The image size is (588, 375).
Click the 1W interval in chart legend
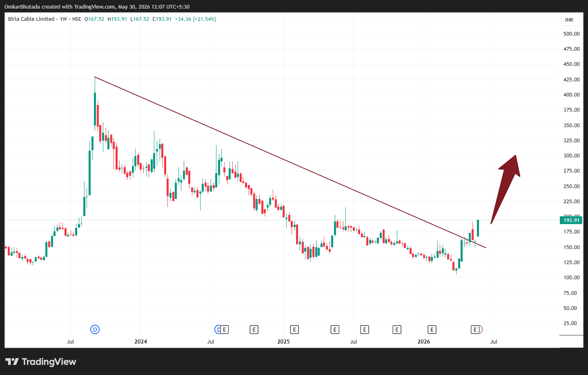[63, 19]
